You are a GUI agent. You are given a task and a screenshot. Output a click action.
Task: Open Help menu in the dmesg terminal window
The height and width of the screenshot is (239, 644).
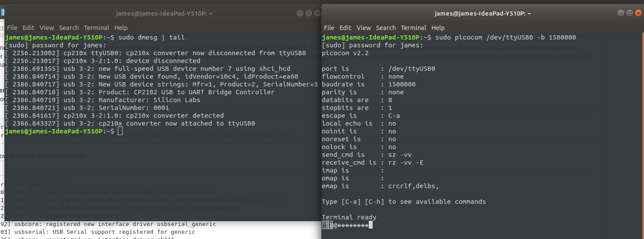tap(121, 28)
